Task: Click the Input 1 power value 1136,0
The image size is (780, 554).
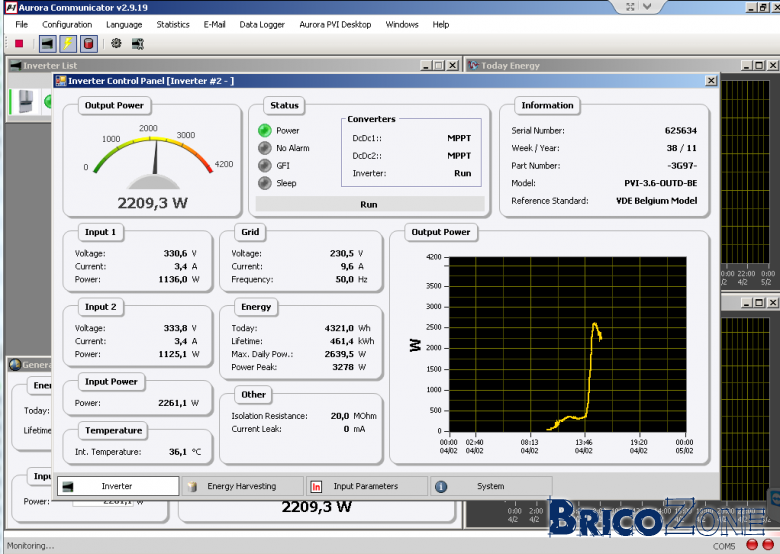Action: pos(173,279)
